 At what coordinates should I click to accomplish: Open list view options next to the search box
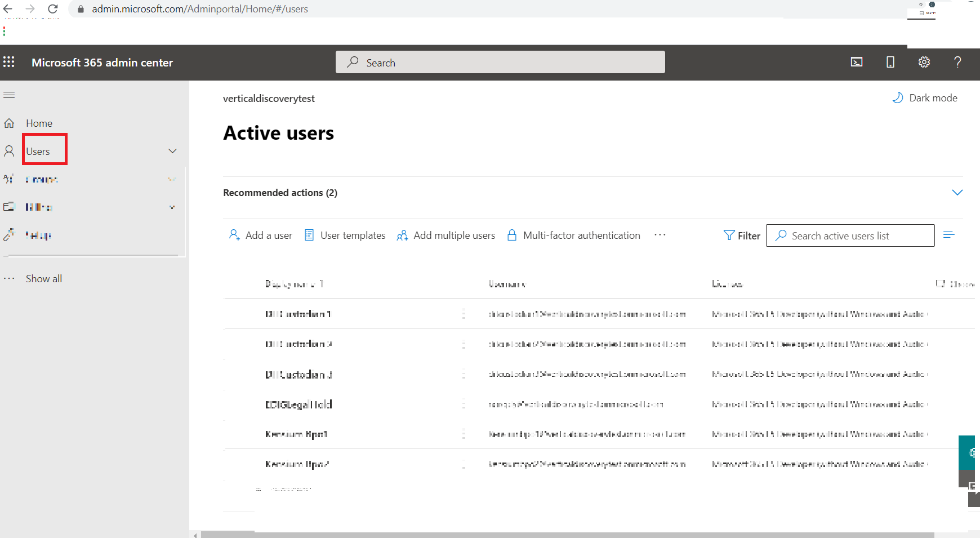tap(949, 235)
